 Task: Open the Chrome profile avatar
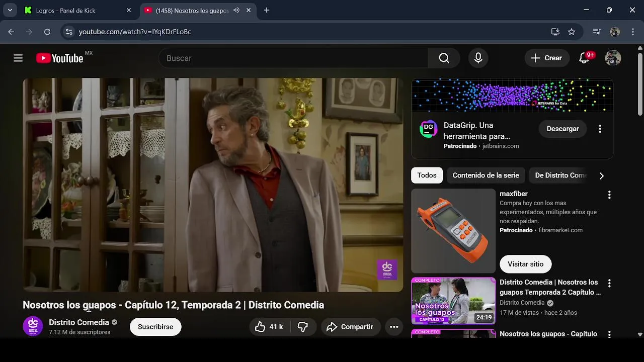pyautogui.click(x=614, y=32)
